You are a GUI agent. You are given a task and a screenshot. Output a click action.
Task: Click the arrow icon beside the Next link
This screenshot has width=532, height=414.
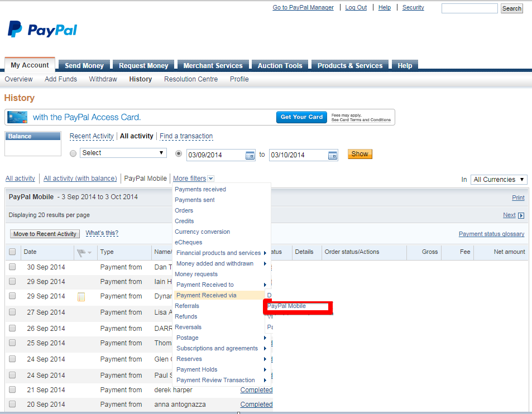521,215
